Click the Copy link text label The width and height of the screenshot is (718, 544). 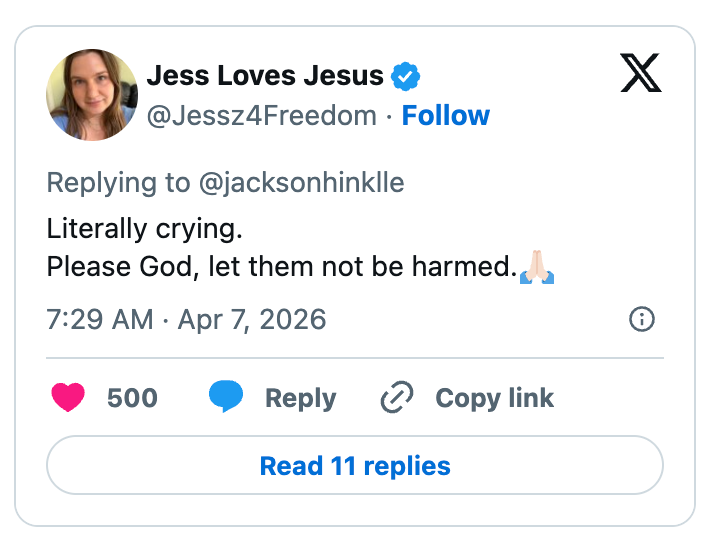[494, 398]
